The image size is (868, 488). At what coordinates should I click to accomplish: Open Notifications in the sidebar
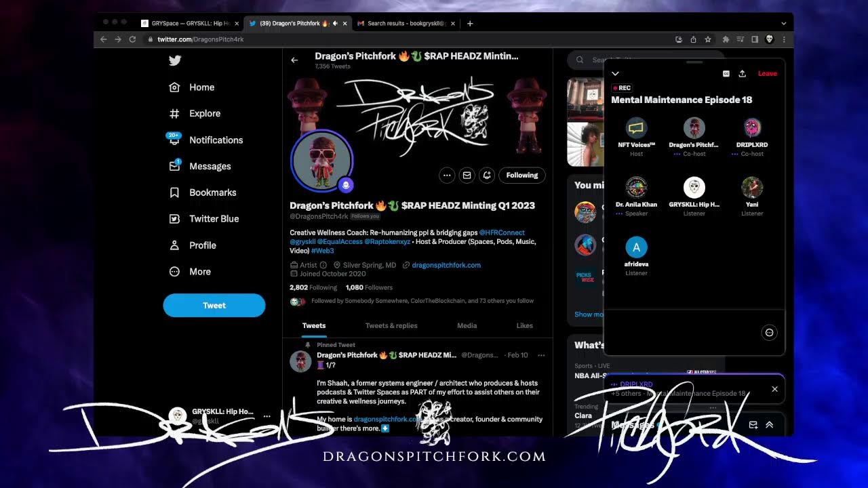click(205, 140)
